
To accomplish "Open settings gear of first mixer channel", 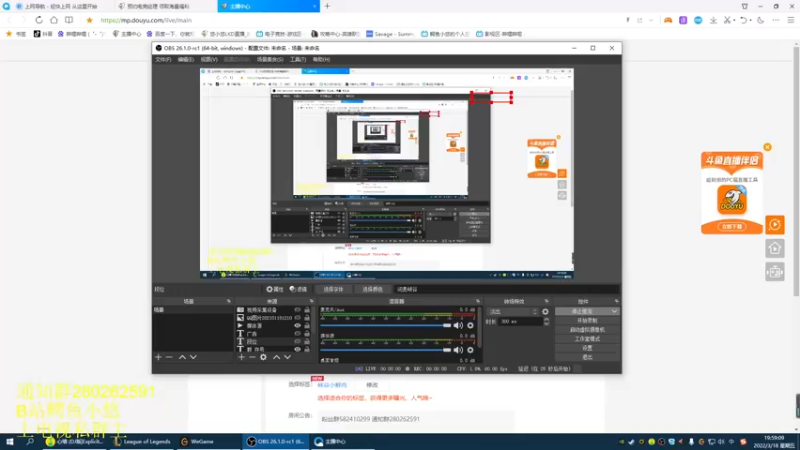I will (470, 326).
